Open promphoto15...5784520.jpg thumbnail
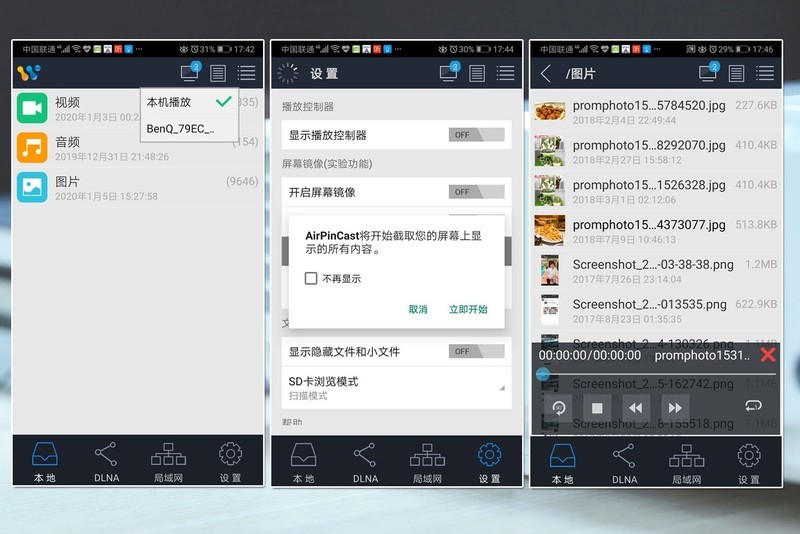This screenshot has width=800, height=534. 550,111
